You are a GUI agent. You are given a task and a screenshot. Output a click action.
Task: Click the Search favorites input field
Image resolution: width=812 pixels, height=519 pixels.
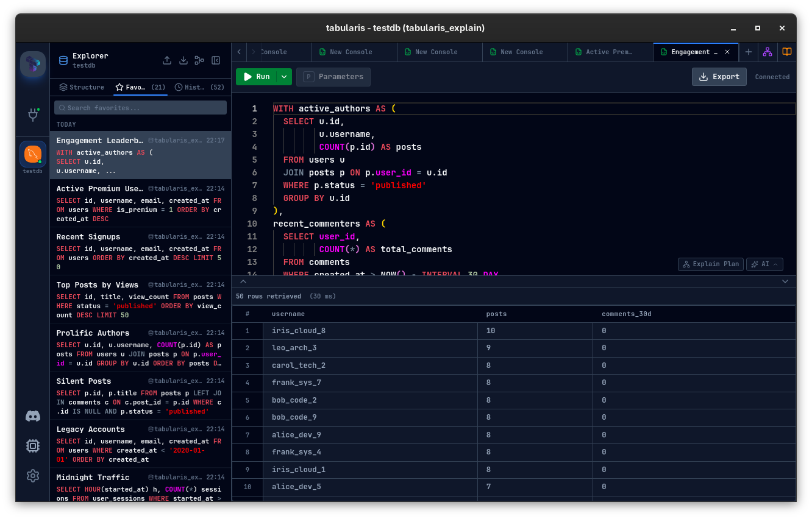(x=140, y=107)
